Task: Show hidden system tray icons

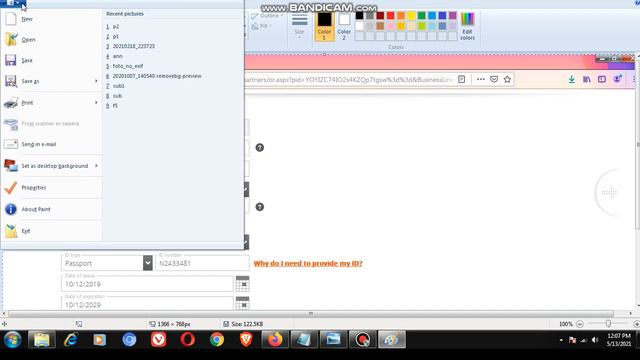Action: tap(561, 340)
